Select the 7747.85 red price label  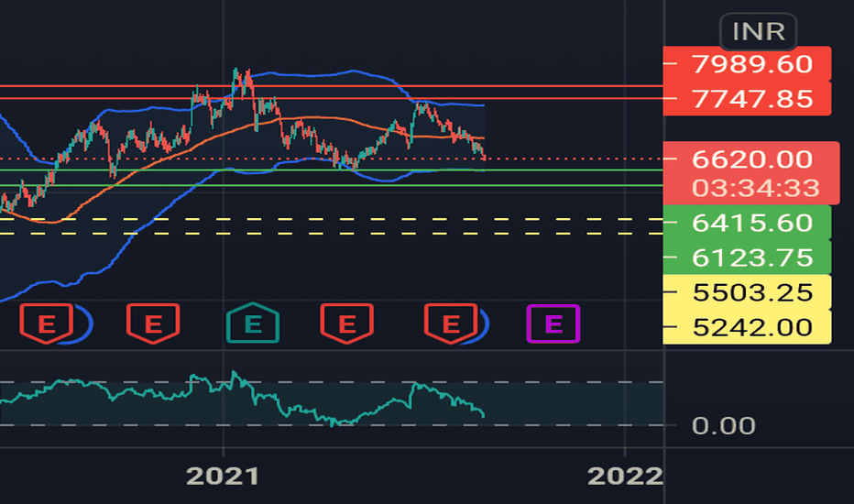tap(747, 99)
